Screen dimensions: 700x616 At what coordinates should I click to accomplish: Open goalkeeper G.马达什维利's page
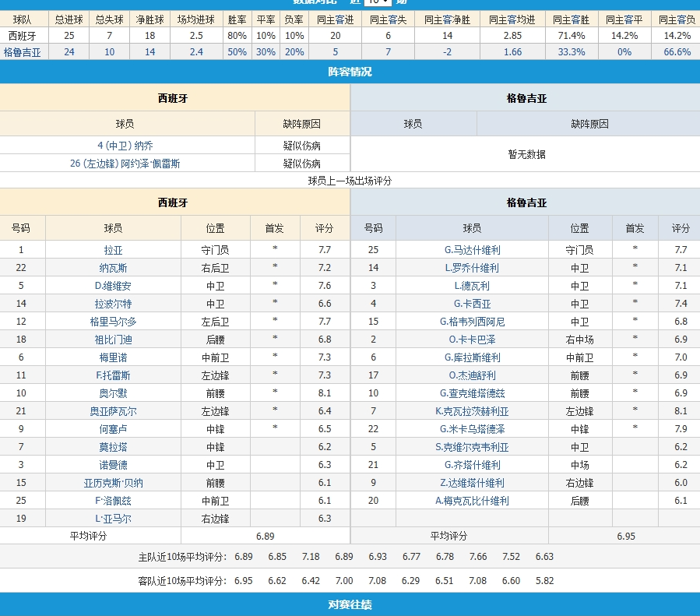tap(472, 250)
